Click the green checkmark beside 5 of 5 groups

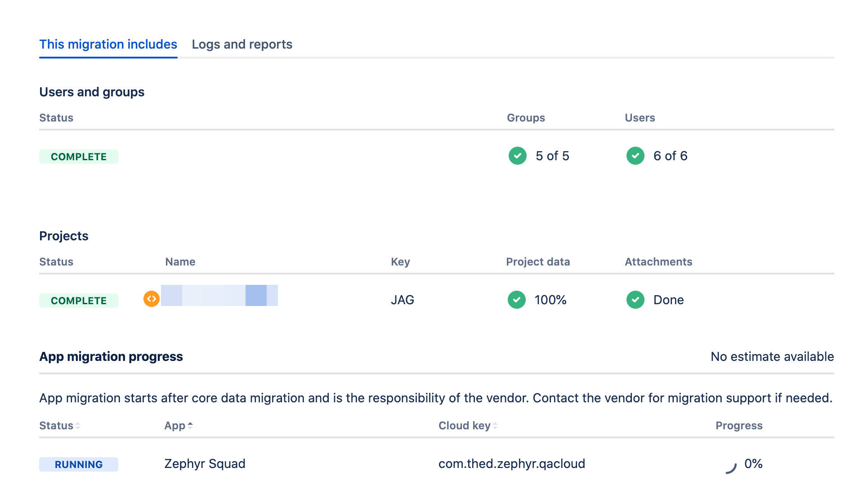(517, 156)
